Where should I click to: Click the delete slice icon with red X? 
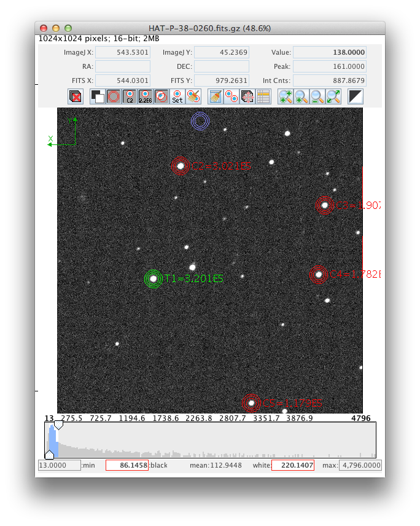pyautogui.click(x=76, y=96)
